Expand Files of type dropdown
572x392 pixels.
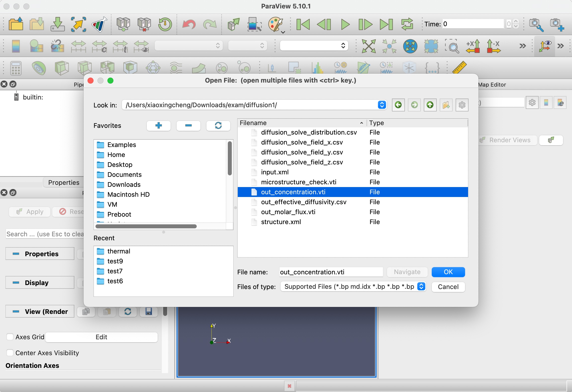(x=421, y=287)
